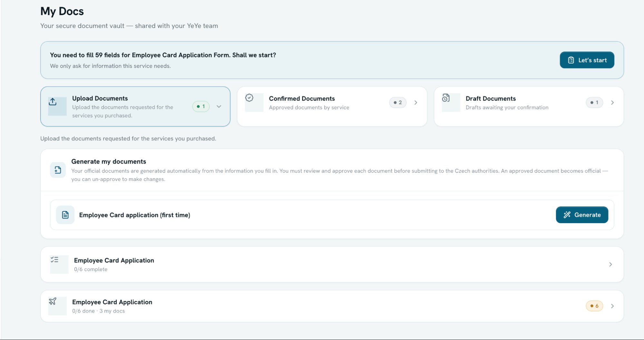Image resolution: width=644 pixels, height=340 pixels.
Task: Click "We only ask for information" note
Action: tap(110, 66)
